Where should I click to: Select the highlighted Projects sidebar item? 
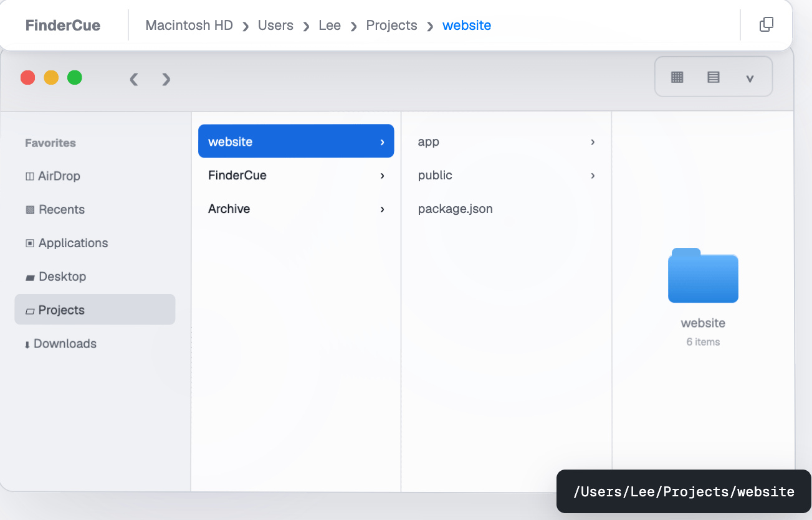pyautogui.click(x=95, y=310)
